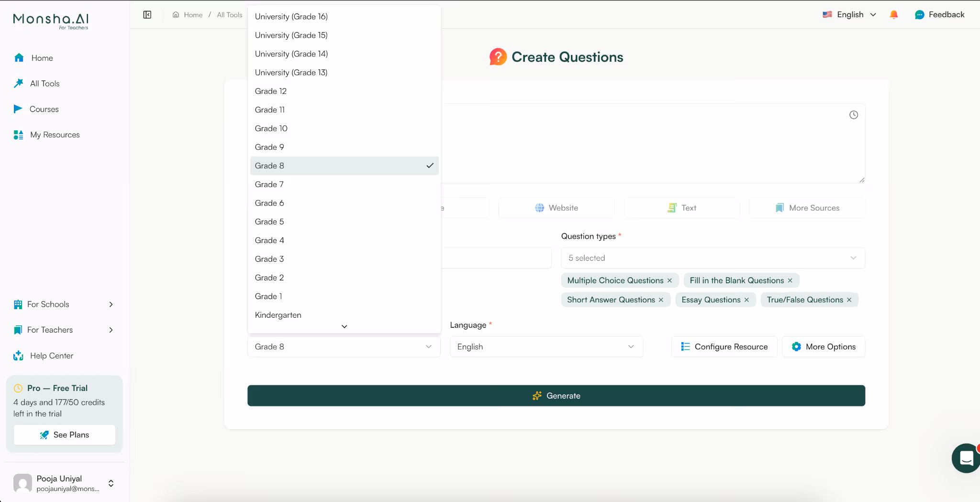Image resolution: width=980 pixels, height=502 pixels.
Task: Open the interface language selector near Feedback
Action: (x=849, y=14)
